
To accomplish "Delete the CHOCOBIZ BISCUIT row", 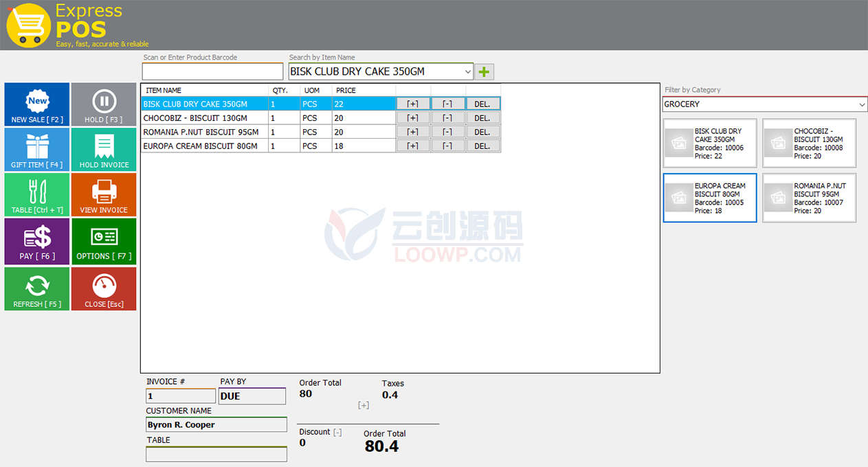I will pyautogui.click(x=482, y=118).
